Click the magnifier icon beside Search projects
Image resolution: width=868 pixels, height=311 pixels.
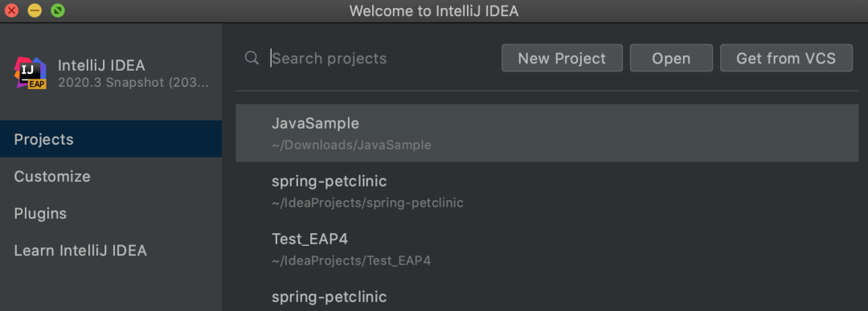(252, 58)
